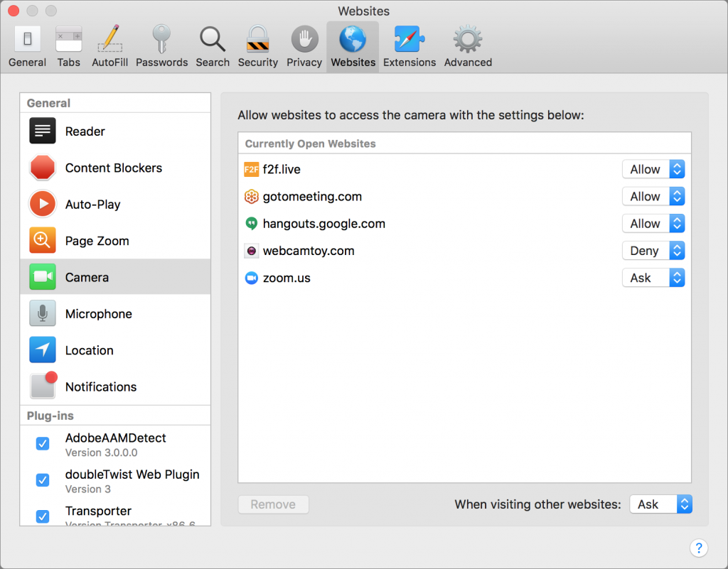728x569 pixels.
Task: Click the hangouts.google.com favicon
Action: click(x=251, y=224)
